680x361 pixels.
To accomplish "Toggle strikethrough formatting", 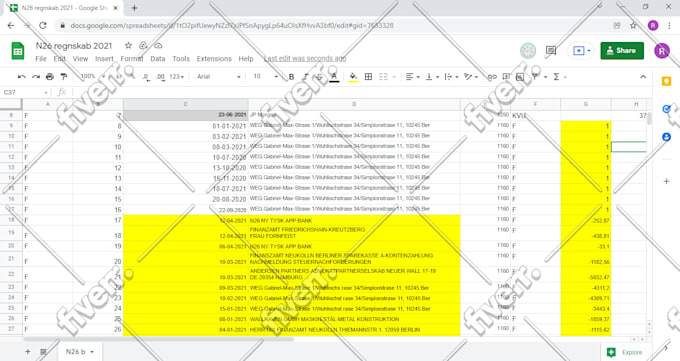I will click(319, 77).
